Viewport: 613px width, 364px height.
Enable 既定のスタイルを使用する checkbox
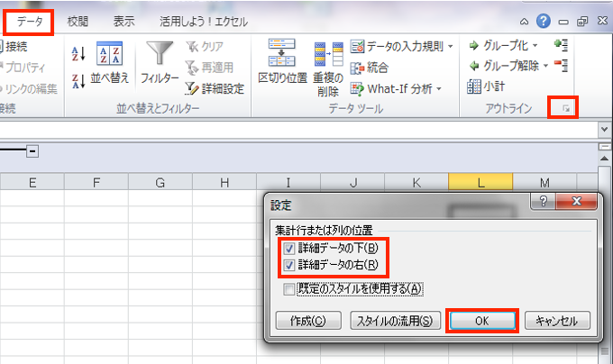pyautogui.click(x=288, y=289)
